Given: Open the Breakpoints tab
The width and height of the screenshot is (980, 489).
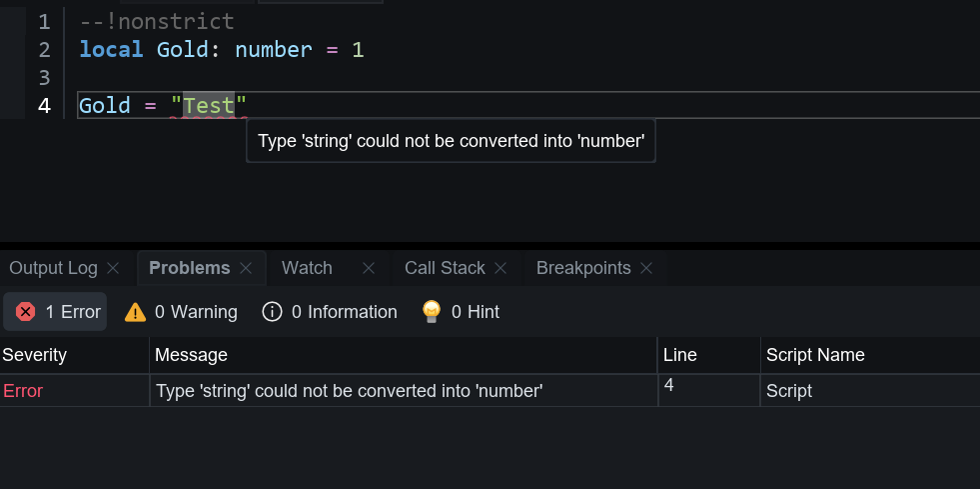Looking at the screenshot, I should tap(583, 268).
